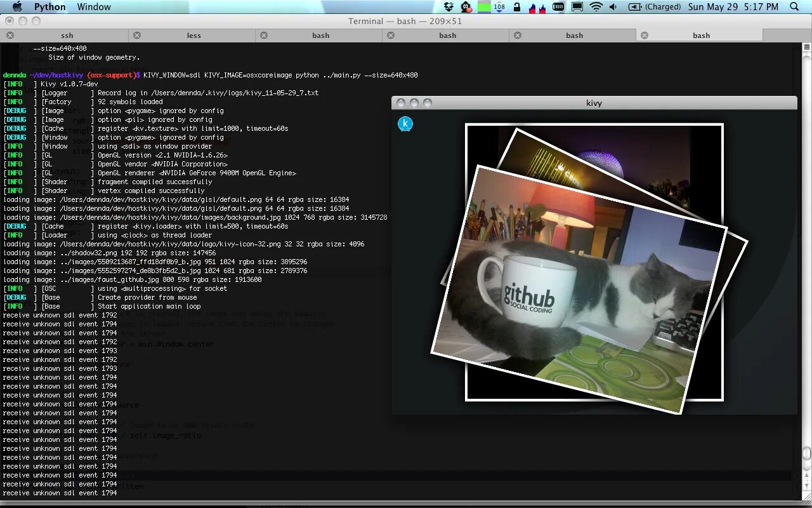
Task: Close the active rightmost bash tab
Action: pos(645,36)
